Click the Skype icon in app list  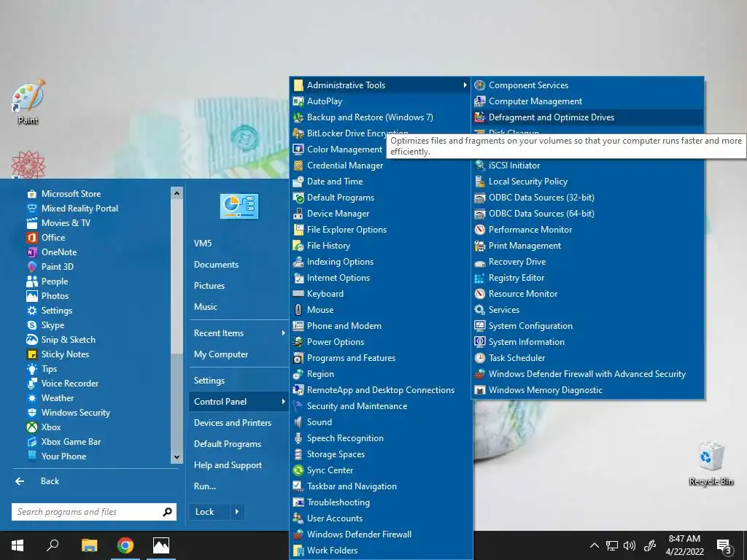point(32,324)
